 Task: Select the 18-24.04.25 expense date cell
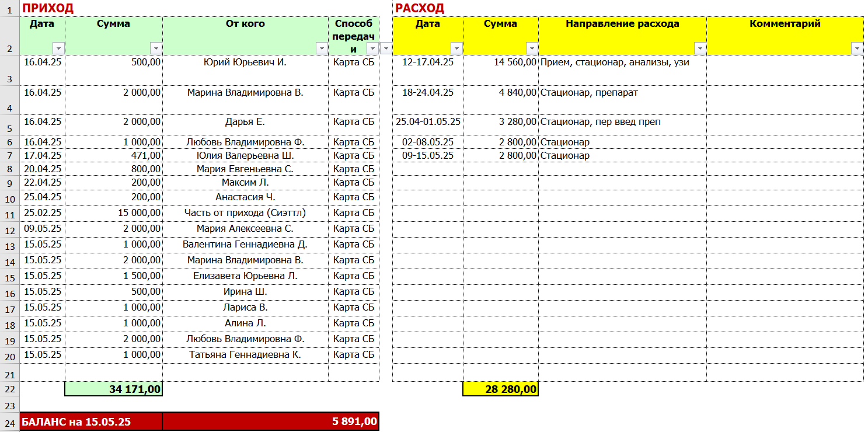click(x=428, y=100)
